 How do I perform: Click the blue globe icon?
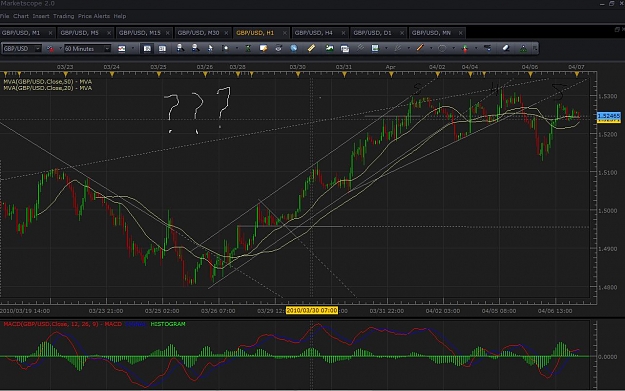(294, 48)
